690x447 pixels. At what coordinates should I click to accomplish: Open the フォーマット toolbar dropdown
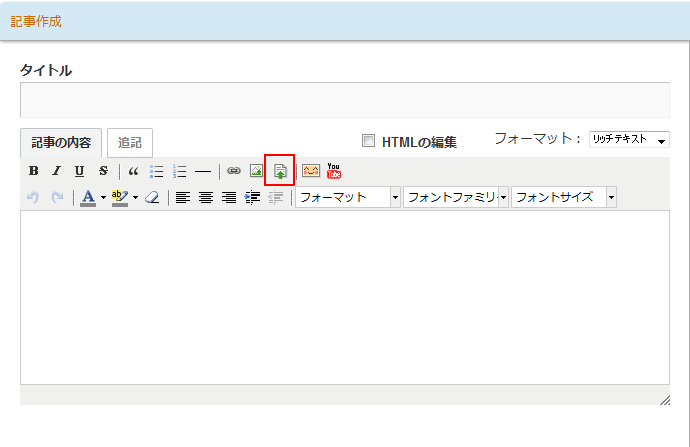(x=348, y=197)
